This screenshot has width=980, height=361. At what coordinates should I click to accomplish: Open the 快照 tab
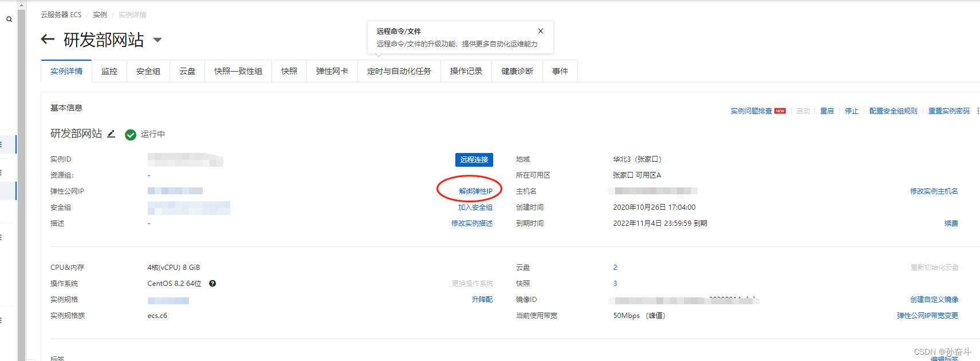coord(289,71)
